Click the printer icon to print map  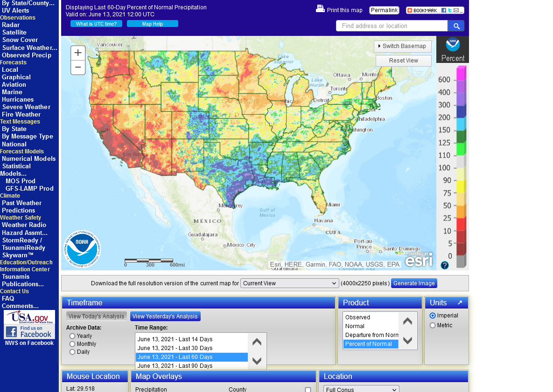pos(320,9)
